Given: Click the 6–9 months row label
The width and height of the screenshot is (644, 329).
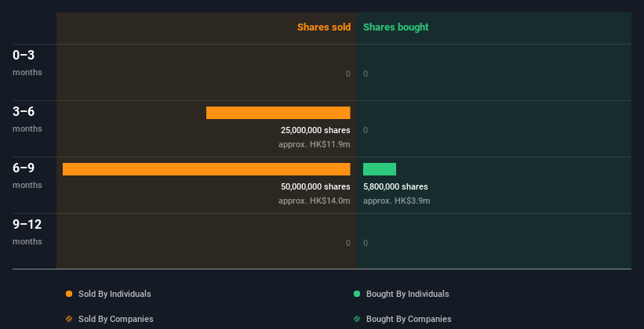Looking at the screenshot, I should [x=27, y=175].
